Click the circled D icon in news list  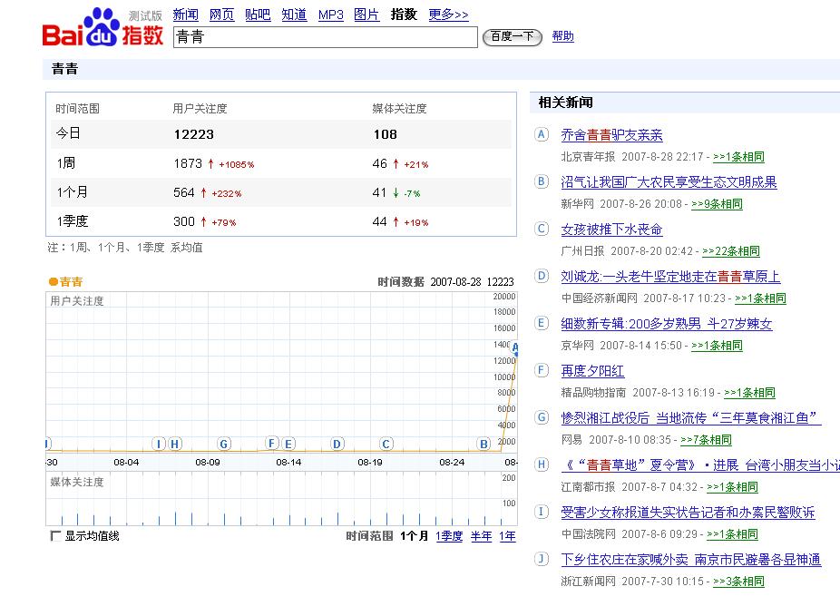(x=542, y=276)
